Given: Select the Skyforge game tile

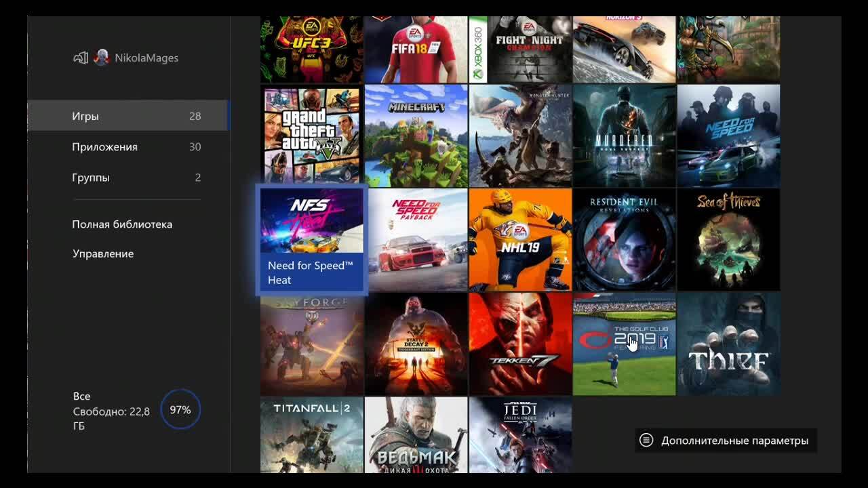Looking at the screenshot, I should pos(312,344).
